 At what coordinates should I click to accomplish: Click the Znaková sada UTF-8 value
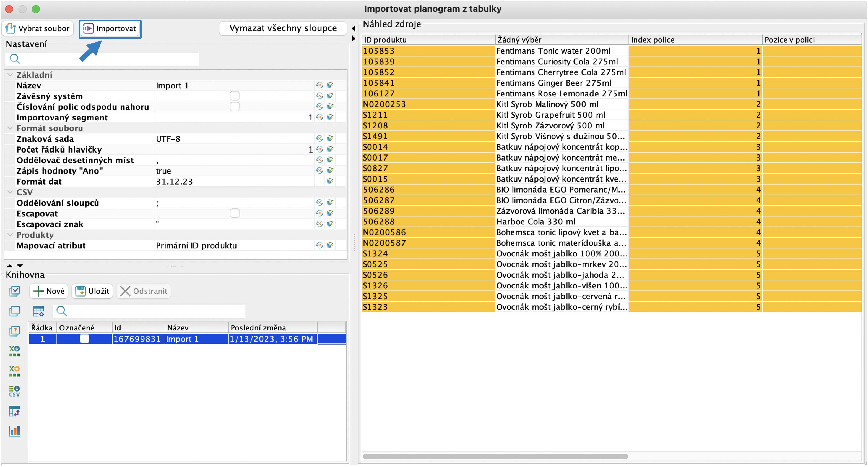pos(235,139)
